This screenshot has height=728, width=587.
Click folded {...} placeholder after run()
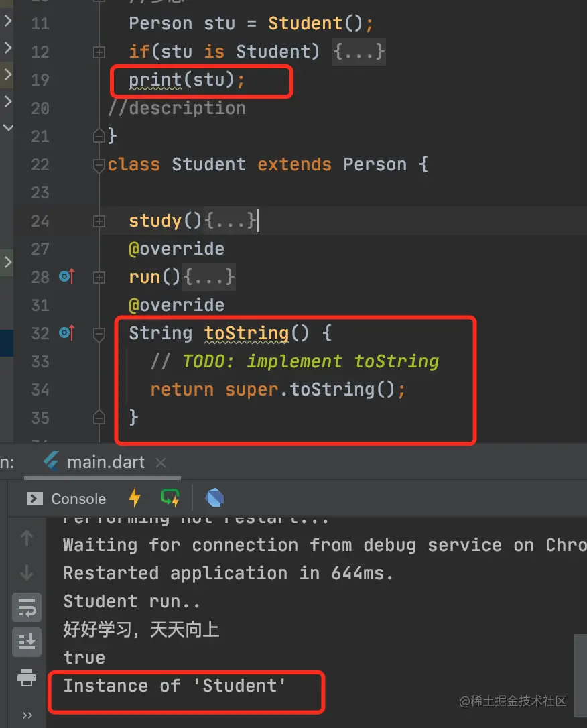coord(209,277)
